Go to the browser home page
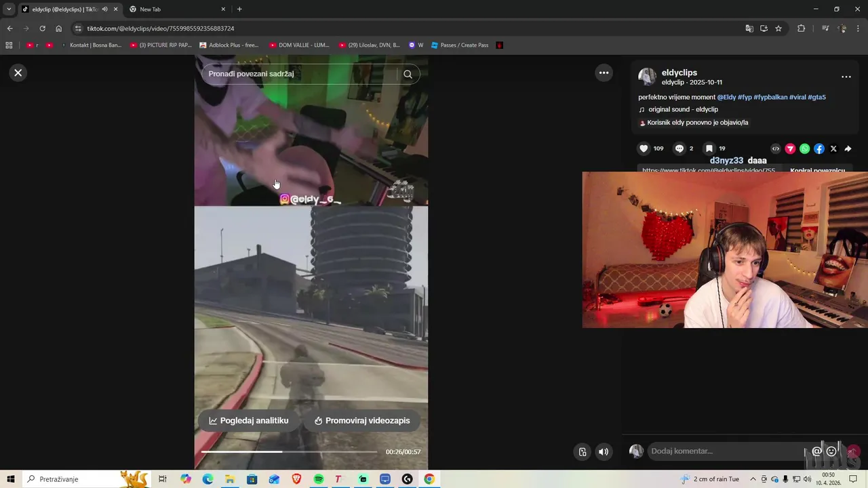The image size is (868, 488). pos(58,28)
